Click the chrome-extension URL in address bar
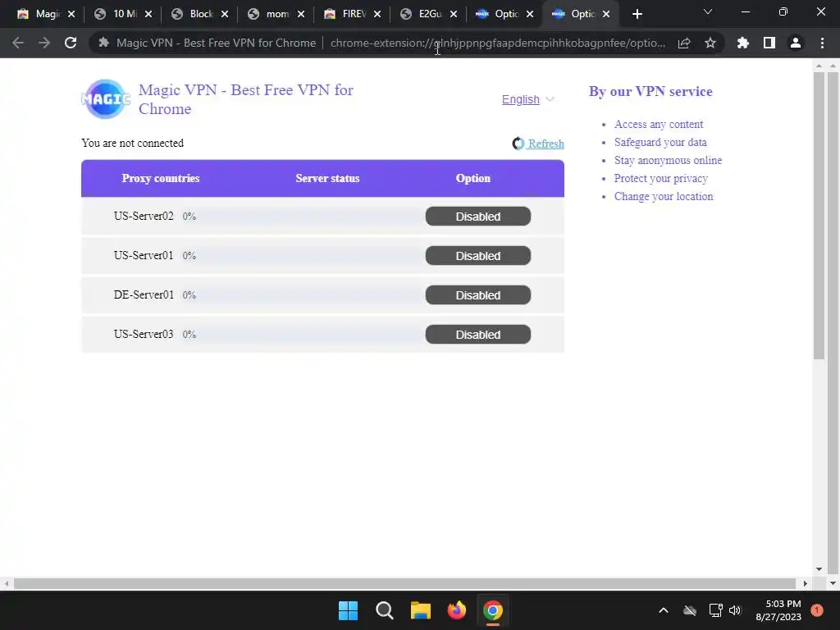 point(498,43)
